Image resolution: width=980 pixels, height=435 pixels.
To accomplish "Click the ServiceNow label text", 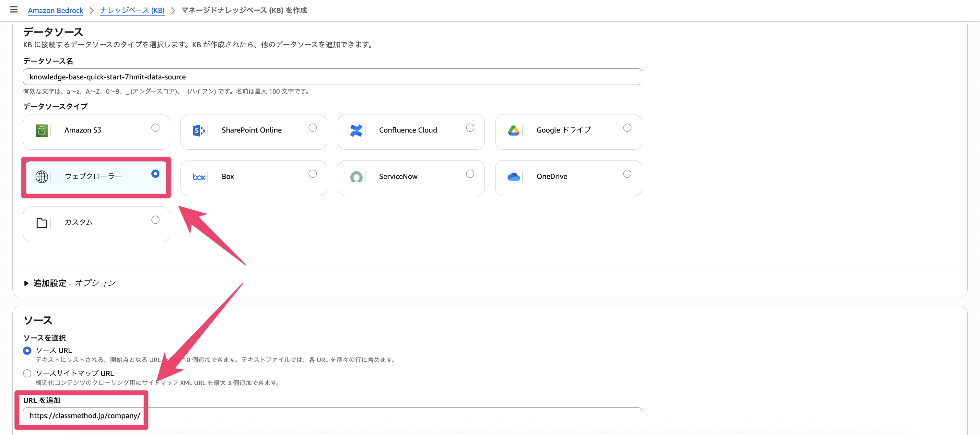I will pos(398,177).
